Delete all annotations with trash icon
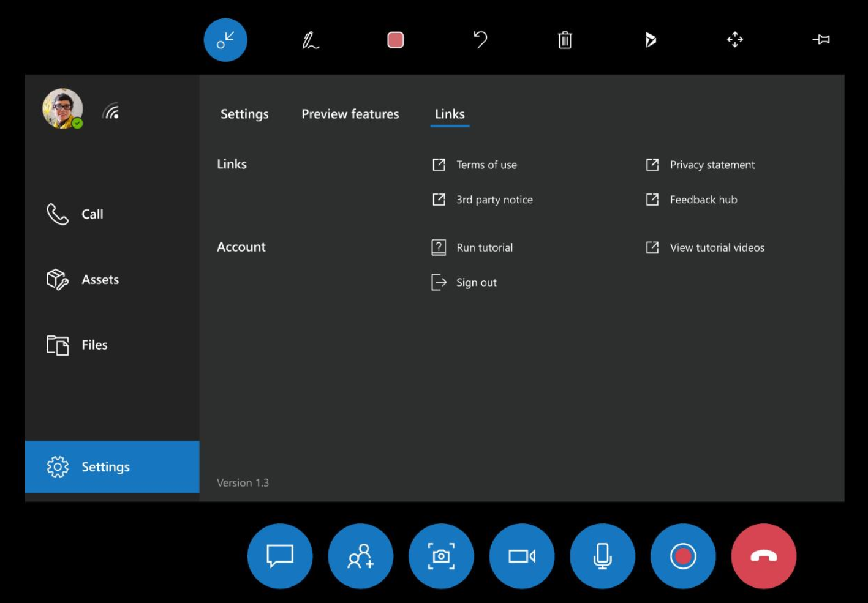 [565, 40]
